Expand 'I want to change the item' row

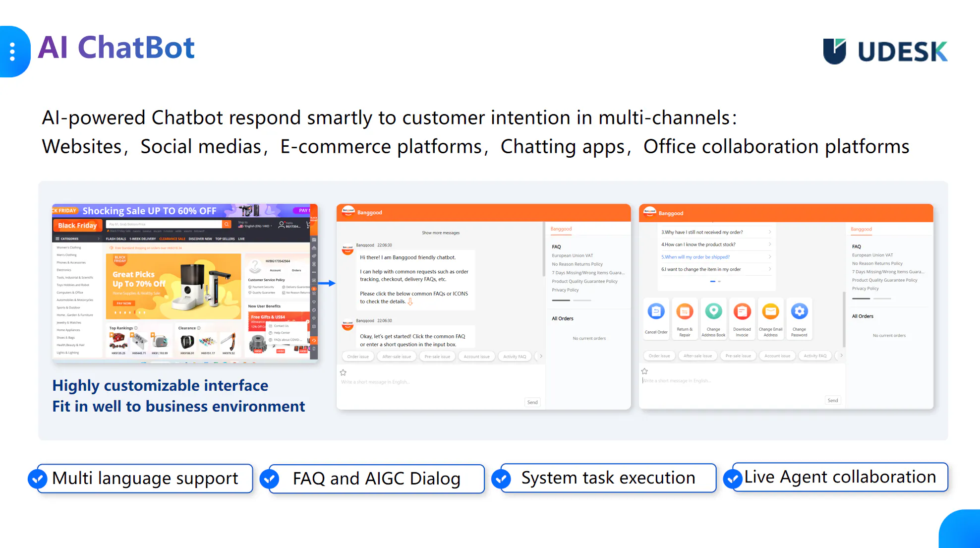click(x=716, y=269)
